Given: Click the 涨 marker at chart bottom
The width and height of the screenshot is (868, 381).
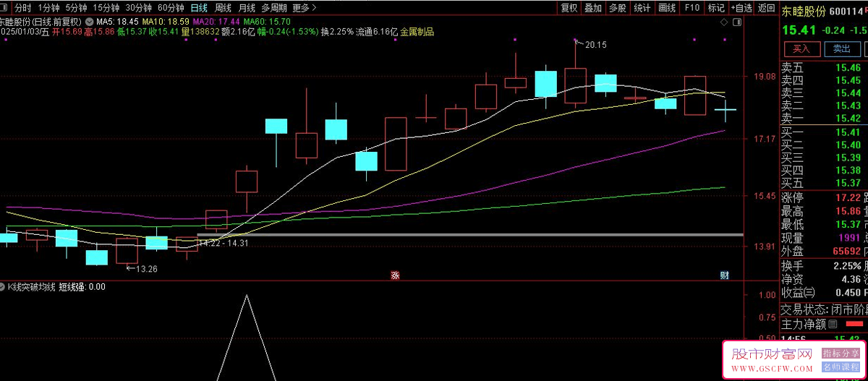Looking at the screenshot, I should 396,275.
